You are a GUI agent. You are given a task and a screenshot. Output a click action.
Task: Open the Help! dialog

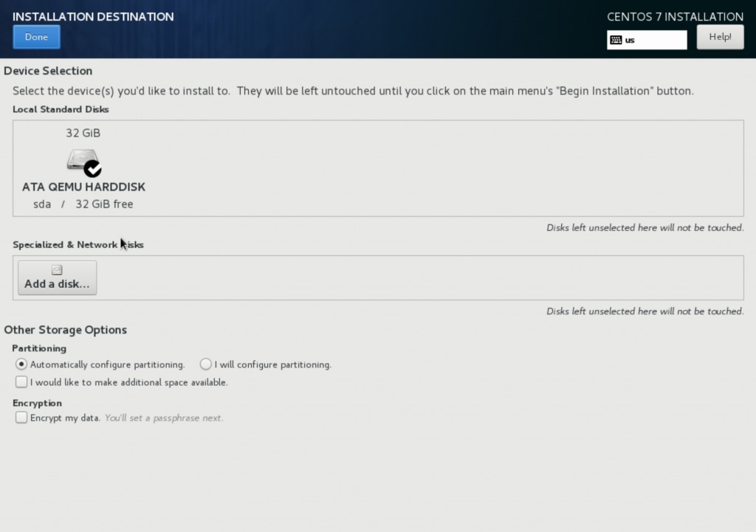tap(720, 36)
